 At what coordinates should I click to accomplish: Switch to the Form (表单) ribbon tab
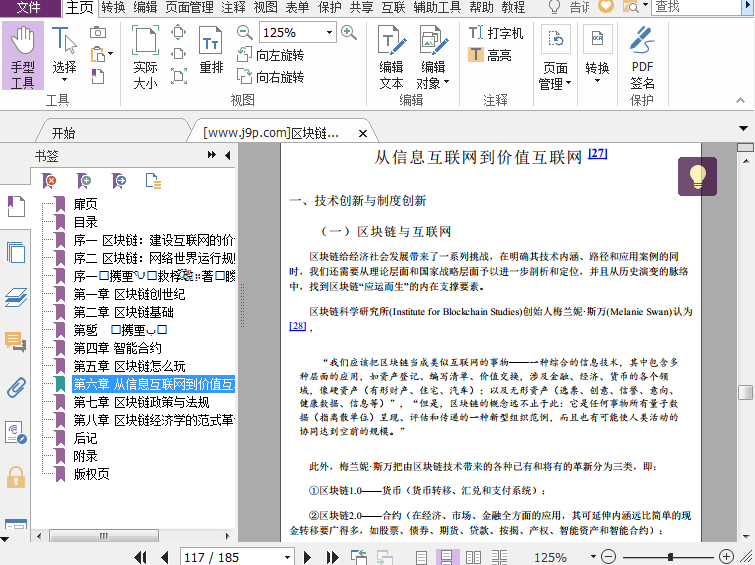(x=297, y=7)
